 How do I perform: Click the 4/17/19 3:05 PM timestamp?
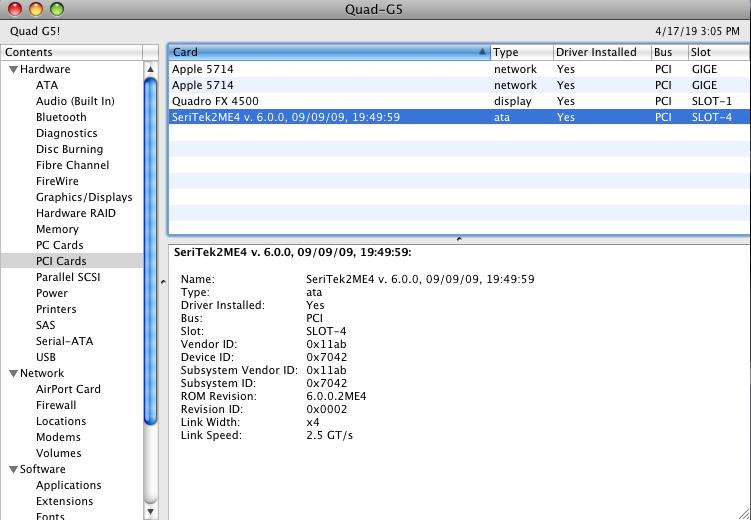(x=697, y=31)
